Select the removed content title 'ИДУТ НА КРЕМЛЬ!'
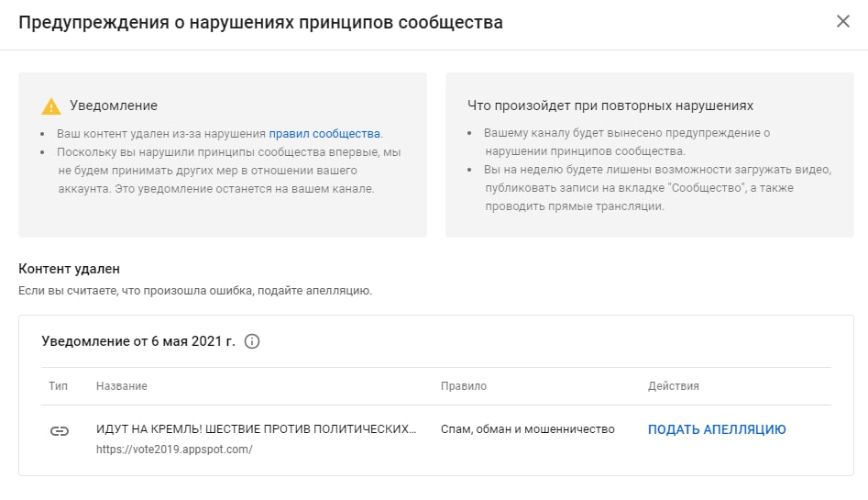This screenshot has height=500, width=868. 257,429
